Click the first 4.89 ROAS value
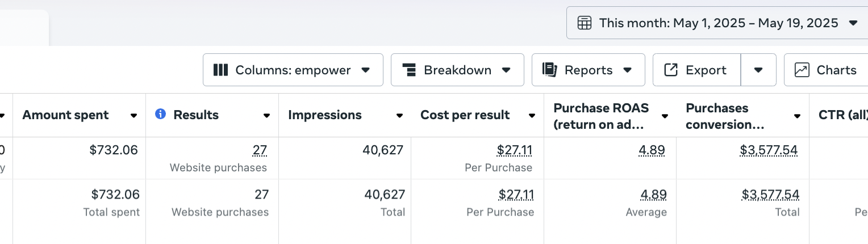The height and width of the screenshot is (244, 868). coord(652,150)
